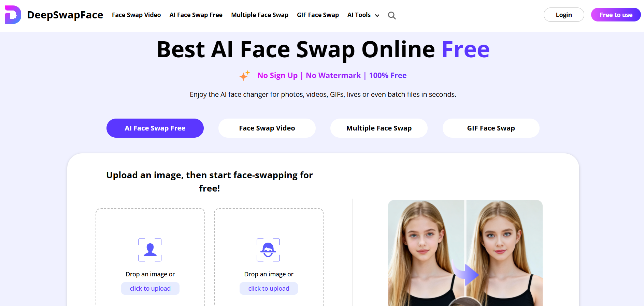The width and height of the screenshot is (644, 306).
Task: Expand the AI Tools dropdown chevron
Action: point(377,15)
